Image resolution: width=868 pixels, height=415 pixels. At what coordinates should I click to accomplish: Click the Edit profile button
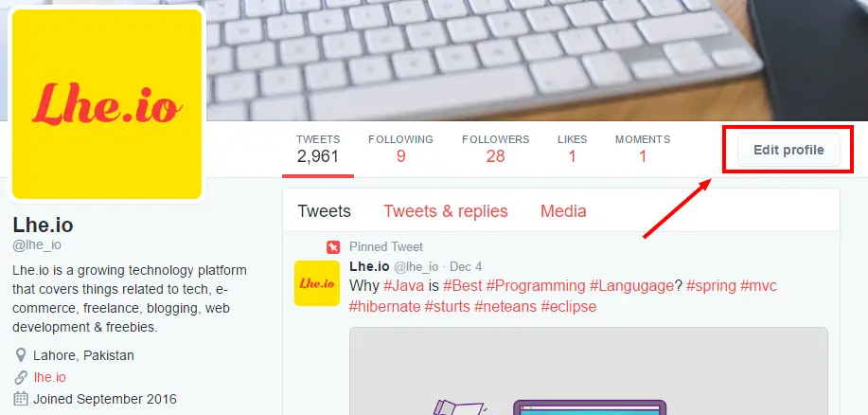pyautogui.click(x=788, y=150)
